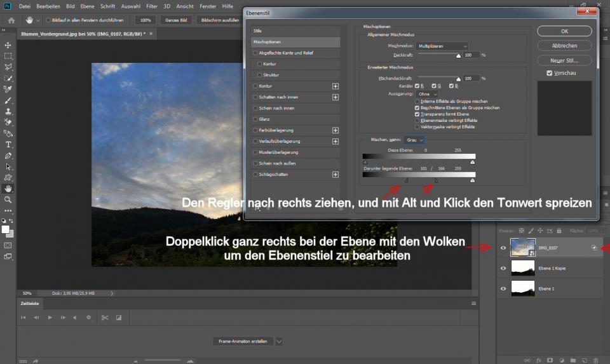
Task: Hide the Ebene 1 Kopie layer
Action: [503, 268]
